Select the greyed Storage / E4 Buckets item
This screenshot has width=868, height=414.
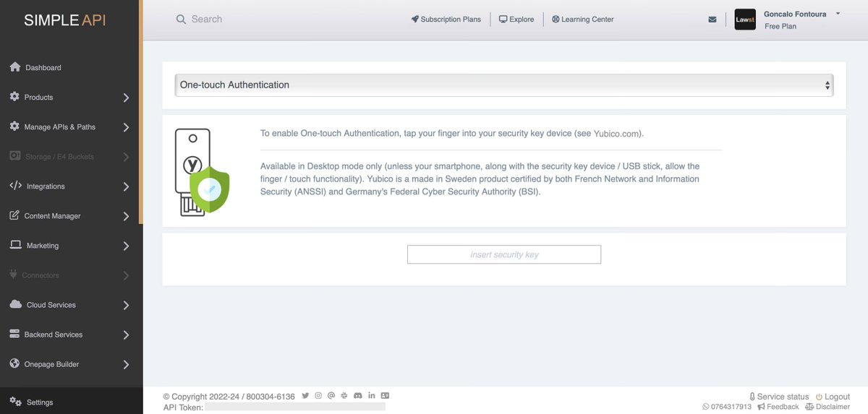(x=71, y=156)
